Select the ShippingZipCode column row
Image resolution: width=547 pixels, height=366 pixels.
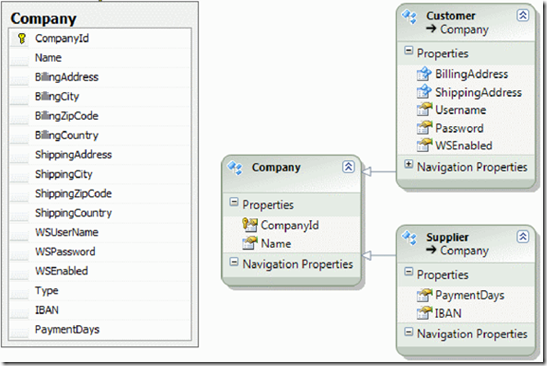point(100,194)
